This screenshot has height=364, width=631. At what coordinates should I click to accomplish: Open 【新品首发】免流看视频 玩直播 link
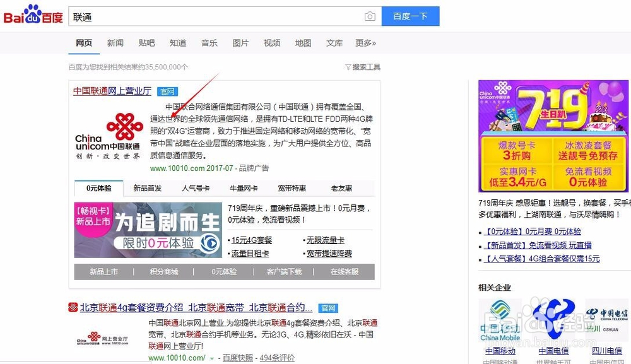pos(537,245)
